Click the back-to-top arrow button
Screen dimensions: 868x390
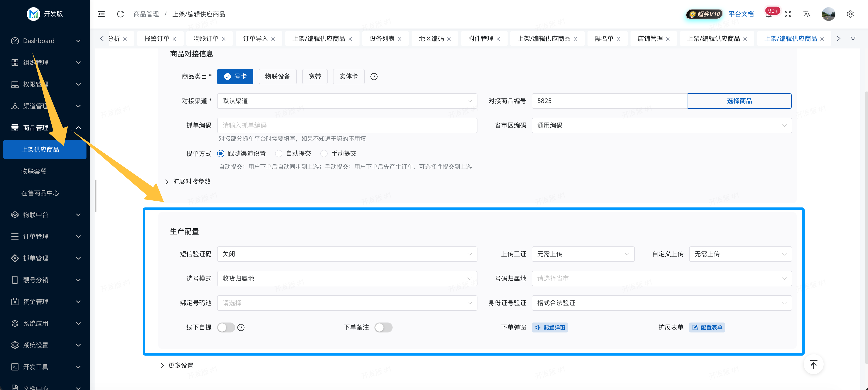click(813, 364)
